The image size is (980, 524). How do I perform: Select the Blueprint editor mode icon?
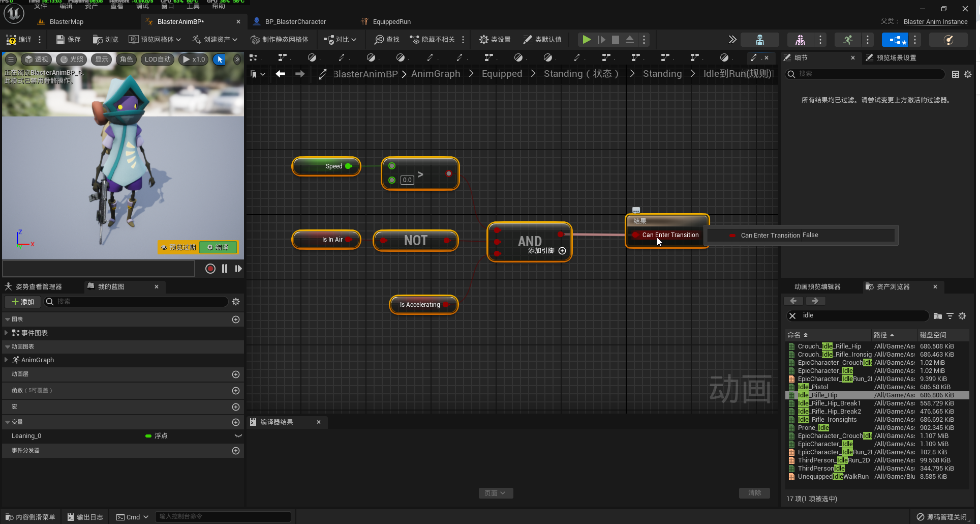[895, 40]
